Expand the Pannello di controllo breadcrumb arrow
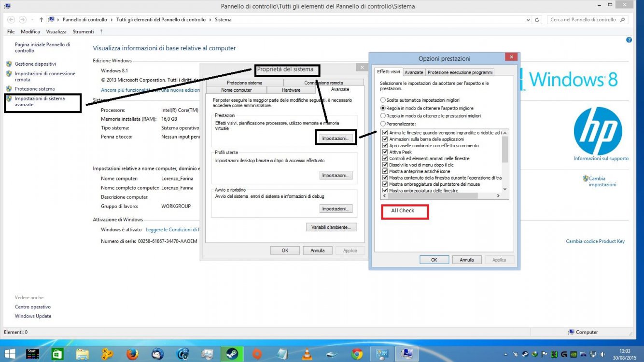 click(113, 20)
